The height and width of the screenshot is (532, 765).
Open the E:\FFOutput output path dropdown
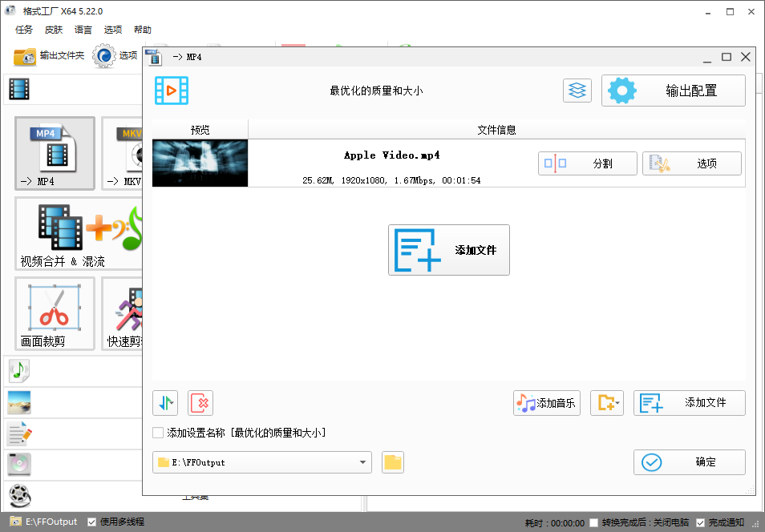click(x=262, y=462)
